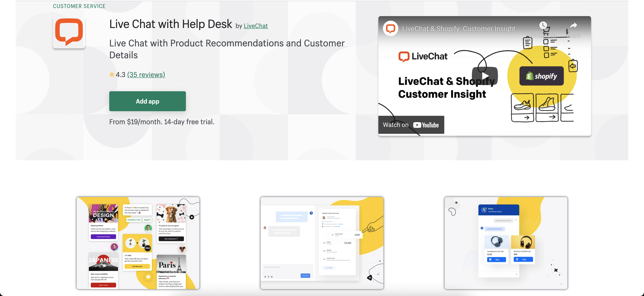644x296 pixels.
Task: Open the LiveChat developer link
Action: coord(255,26)
